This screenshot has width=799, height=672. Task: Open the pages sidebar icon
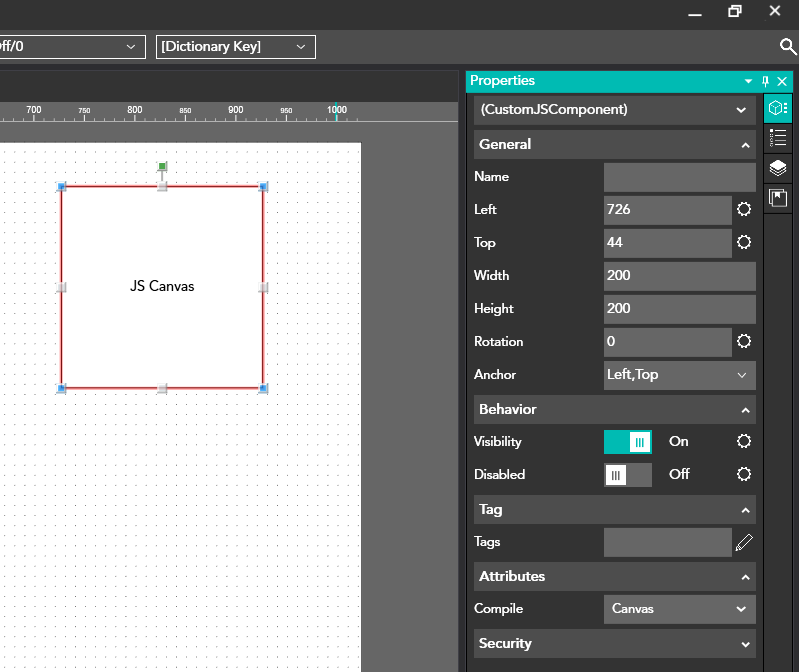click(778, 198)
